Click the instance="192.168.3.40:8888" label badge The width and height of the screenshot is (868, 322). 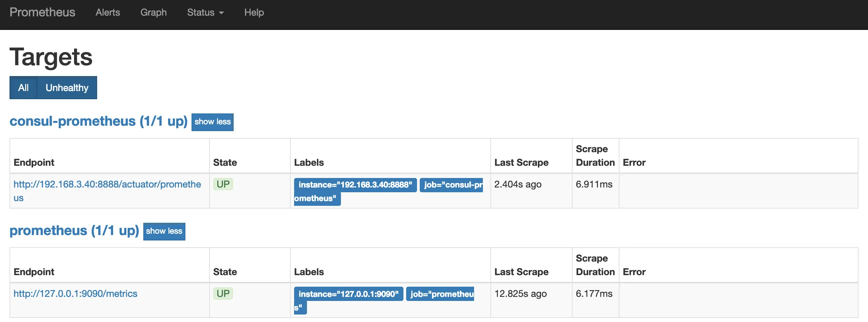[x=355, y=185]
